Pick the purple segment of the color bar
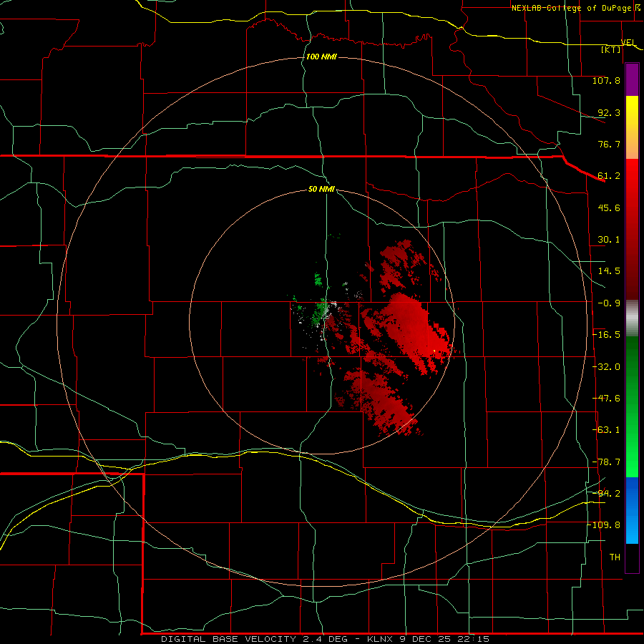 (x=632, y=80)
